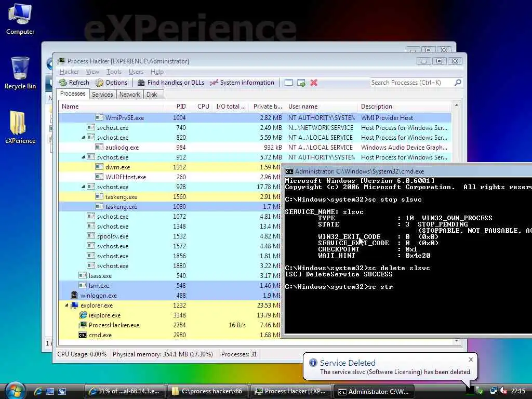Click the cmd.exe window title icon

pos(289,171)
